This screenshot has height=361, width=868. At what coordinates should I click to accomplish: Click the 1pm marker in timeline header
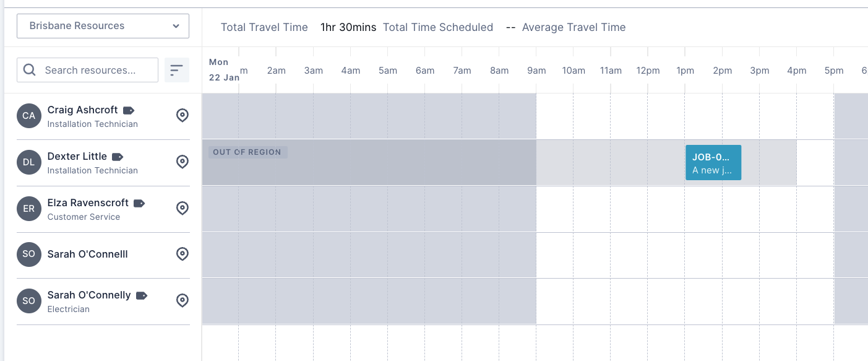pyautogui.click(x=685, y=71)
